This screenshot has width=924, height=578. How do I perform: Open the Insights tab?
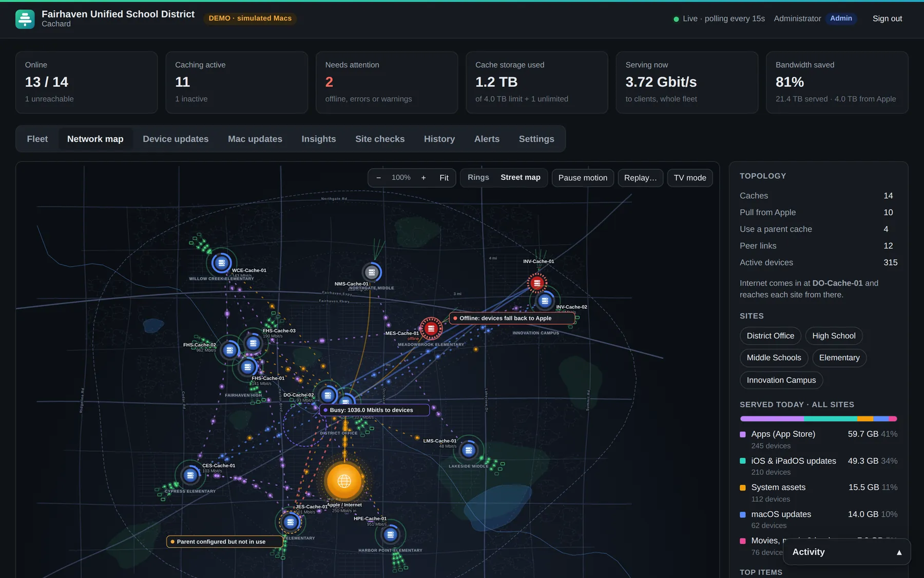click(x=318, y=139)
